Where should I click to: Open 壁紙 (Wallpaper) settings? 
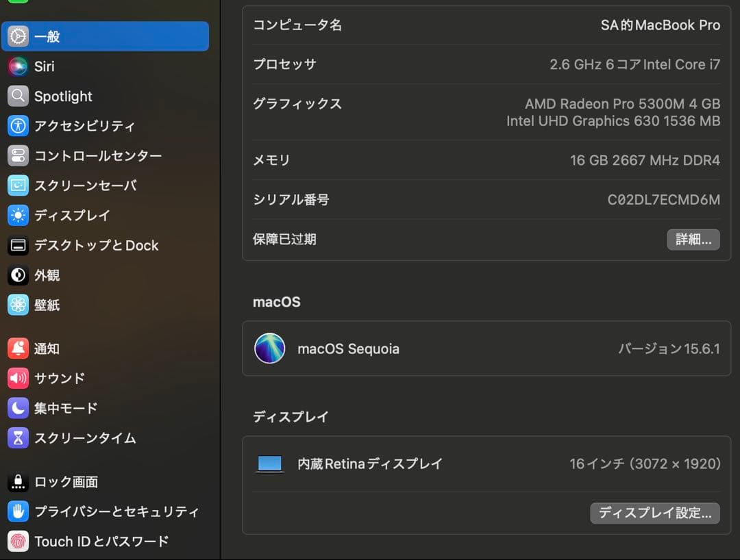pos(48,305)
